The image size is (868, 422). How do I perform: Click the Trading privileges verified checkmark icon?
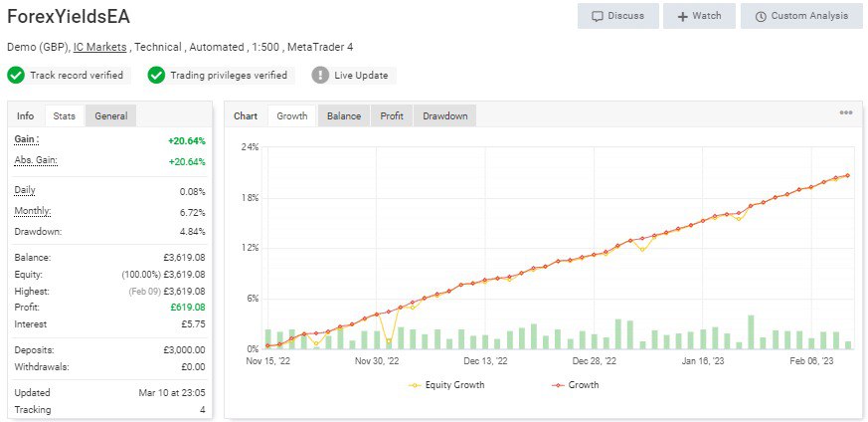pos(156,76)
